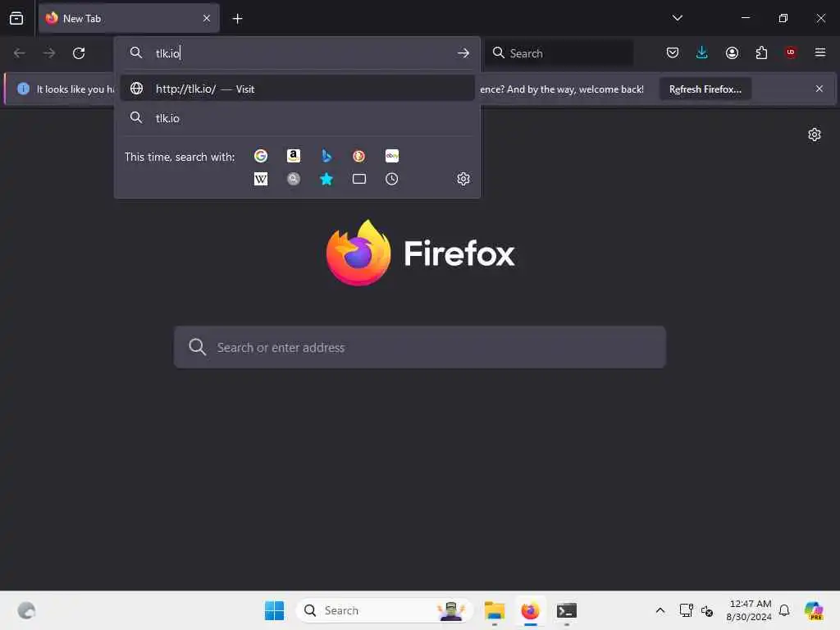840x630 pixels.
Task: Open the Copilot preview icon
Action: [813, 610]
